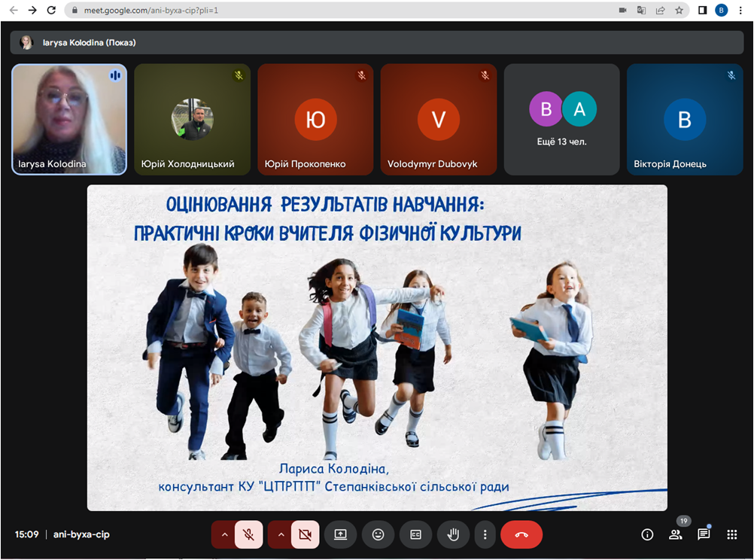
Task: Expand video settings arrow beside camera
Action: click(280, 534)
